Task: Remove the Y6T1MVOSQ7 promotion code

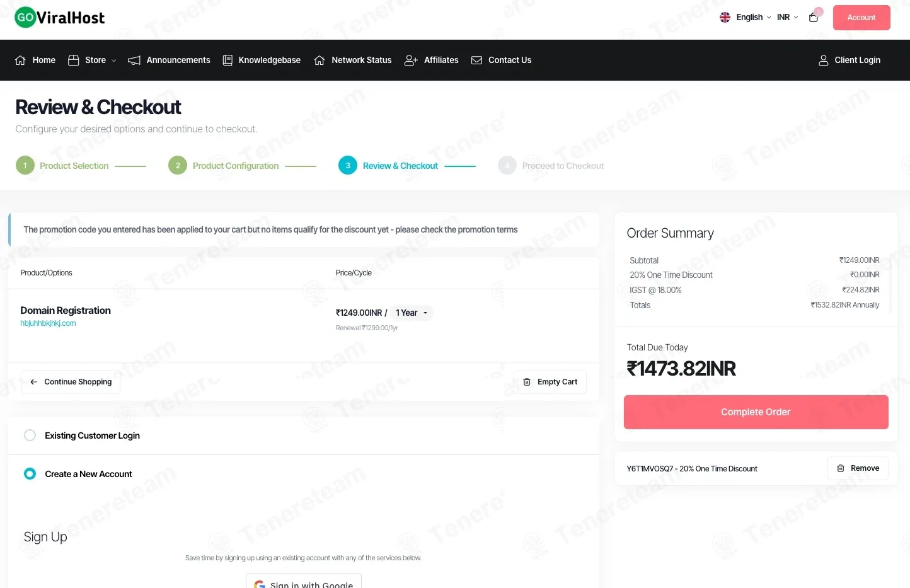Action: click(x=858, y=468)
